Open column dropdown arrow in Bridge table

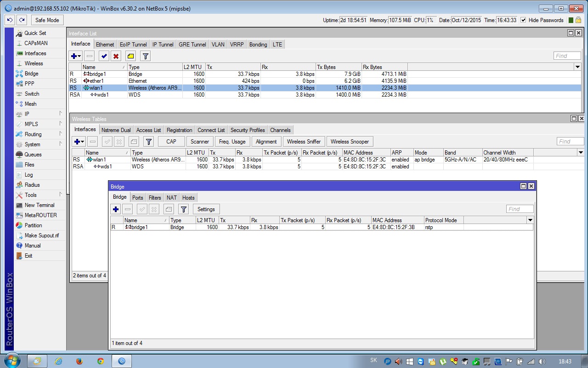click(x=530, y=220)
